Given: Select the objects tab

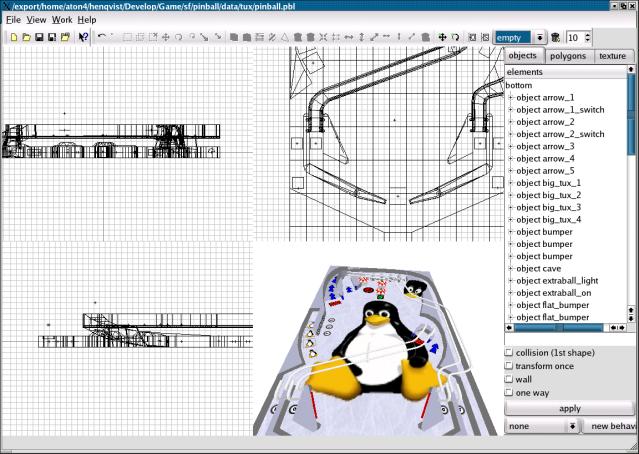Looking at the screenshot, I should click(522, 55).
